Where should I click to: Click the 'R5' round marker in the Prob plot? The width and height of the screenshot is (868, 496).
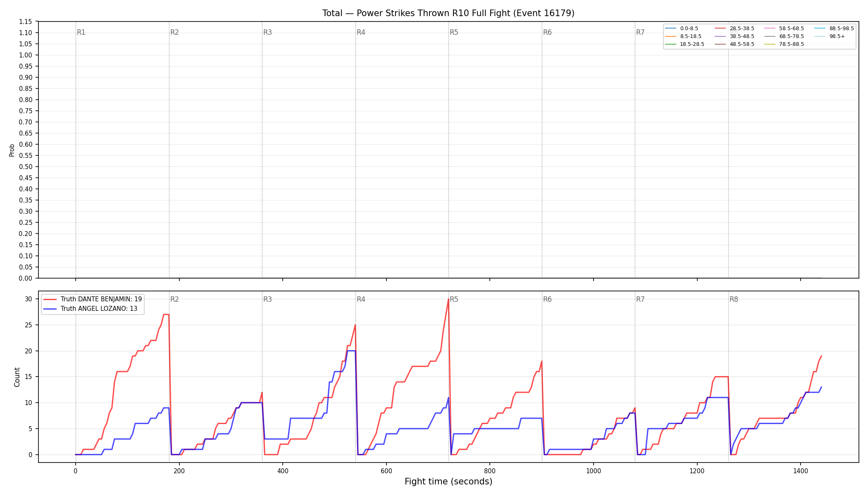(x=454, y=32)
